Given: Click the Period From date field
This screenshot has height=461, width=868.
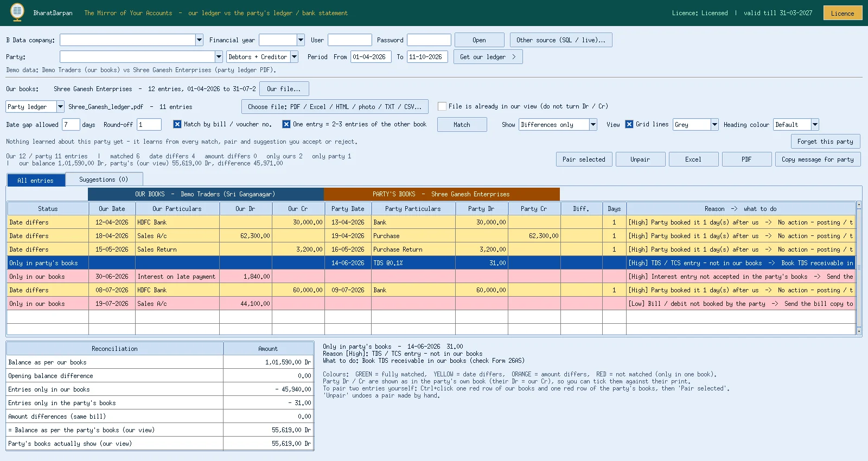Looking at the screenshot, I should click(x=371, y=57).
